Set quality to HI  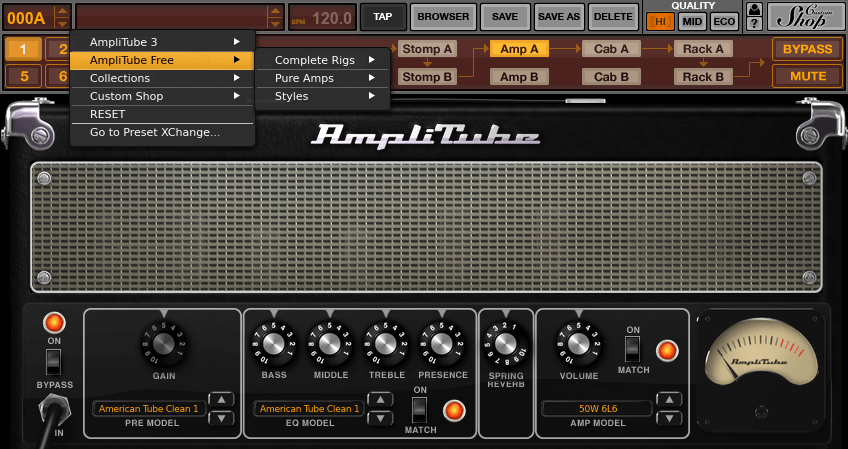(x=660, y=22)
